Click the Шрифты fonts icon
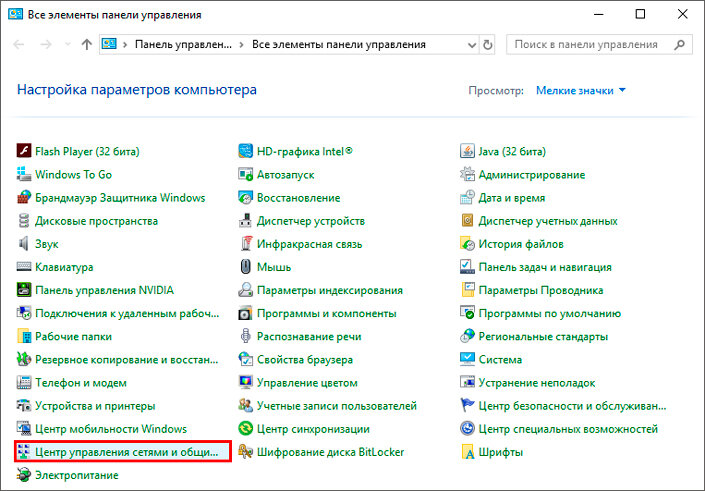This screenshot has width=705, height=491. [467, 452]
